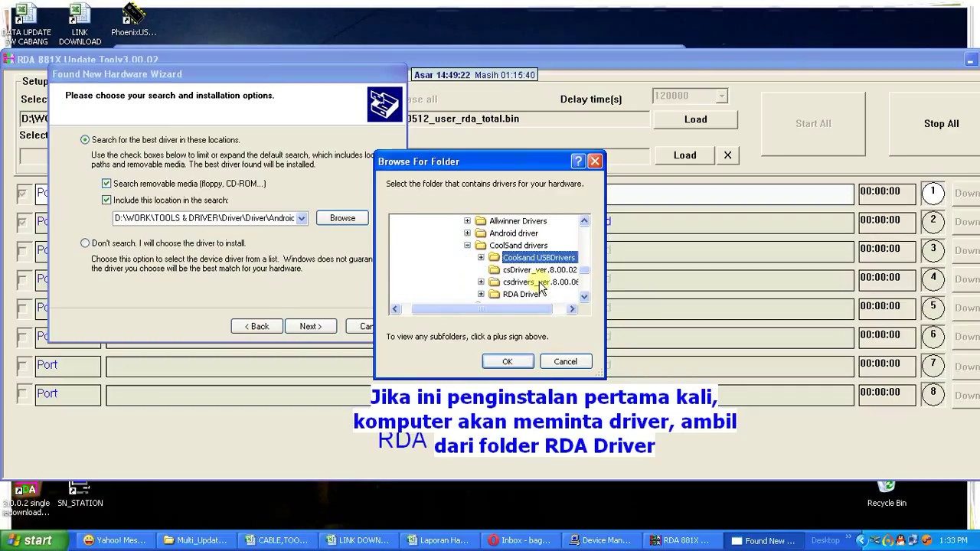The image size is (980, 551).
Task: Click the seventh Port label box
Action: click(x=67, y=366)
